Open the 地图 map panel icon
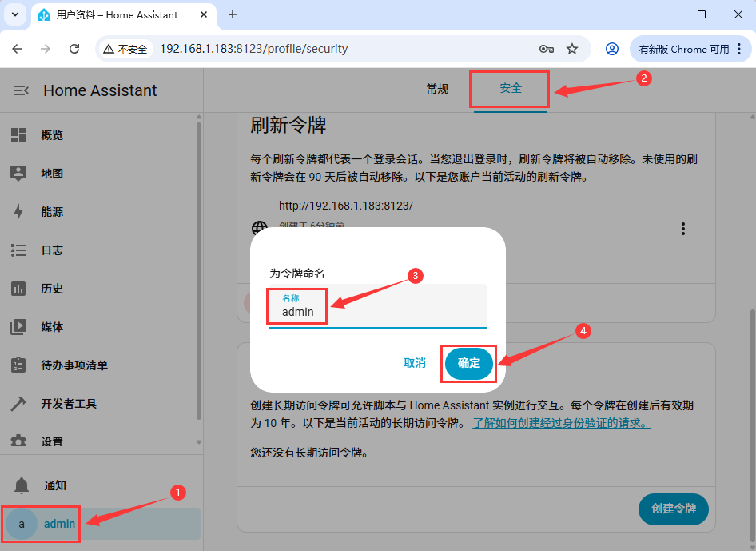Screen dimensions: 756x551 pyautogui.click(x=18, y=174)
